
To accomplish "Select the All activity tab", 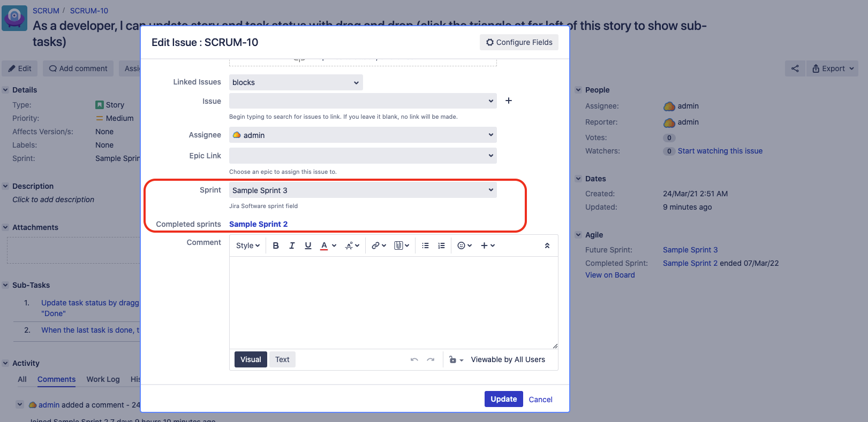I will [22, 379].
